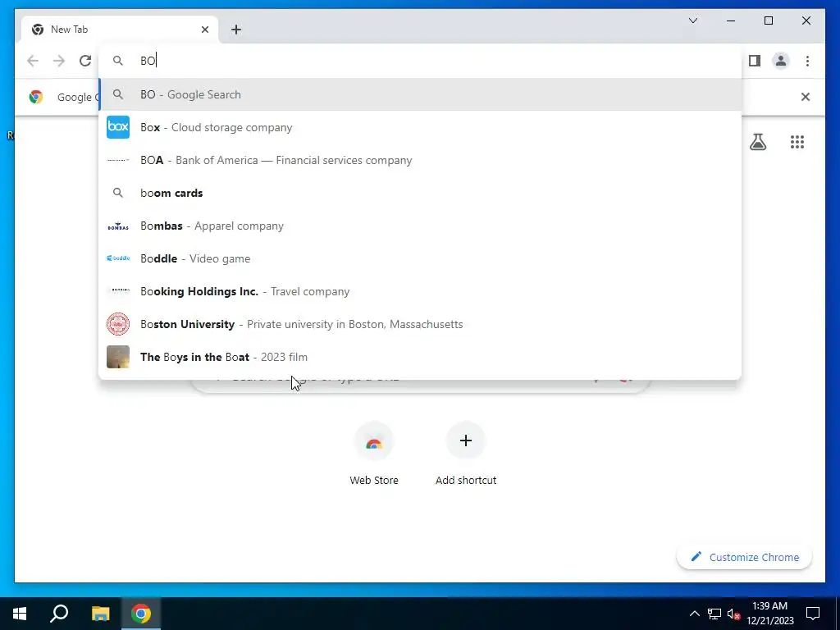The height and width of the screenshot is (630, 840).
Task: Click The Boys in the Boat thumbnail
Action: [118, 357]
